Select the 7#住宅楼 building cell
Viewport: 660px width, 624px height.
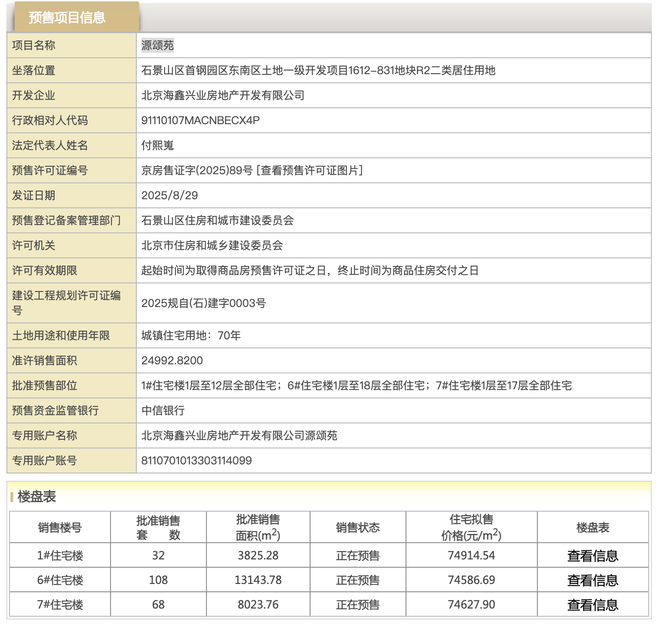60,605
